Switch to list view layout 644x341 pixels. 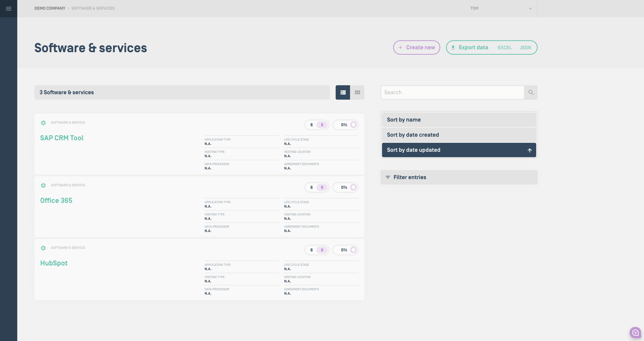point(343,92)
